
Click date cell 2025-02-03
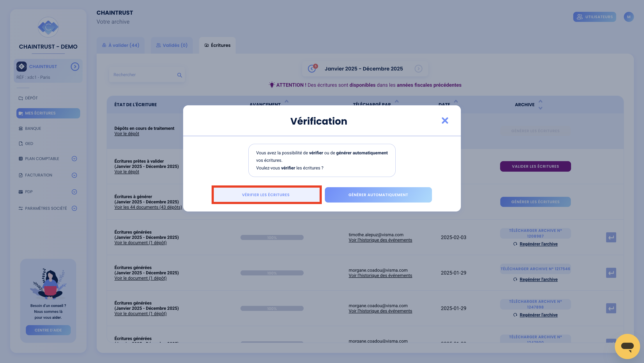(453, 237)
